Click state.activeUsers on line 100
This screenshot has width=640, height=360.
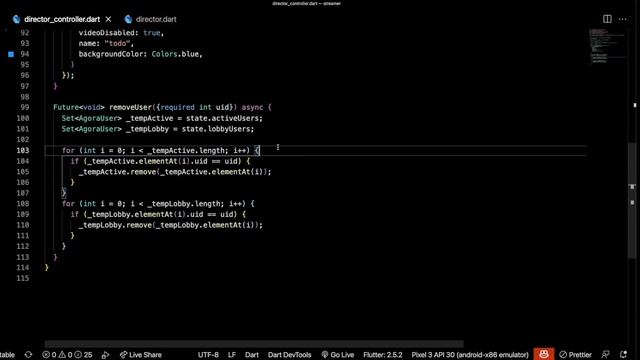223,118
